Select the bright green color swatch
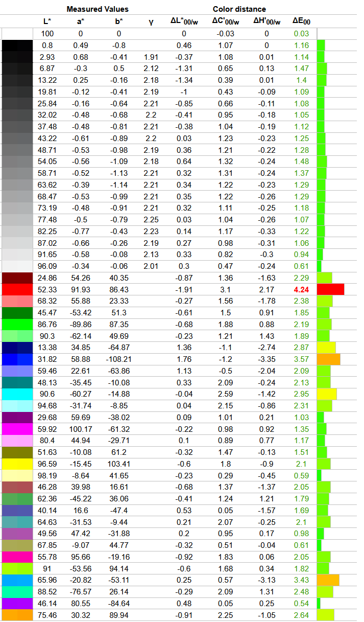Image resolution: width=364 pixels, height=622 pixels. [x=17, y=324]
